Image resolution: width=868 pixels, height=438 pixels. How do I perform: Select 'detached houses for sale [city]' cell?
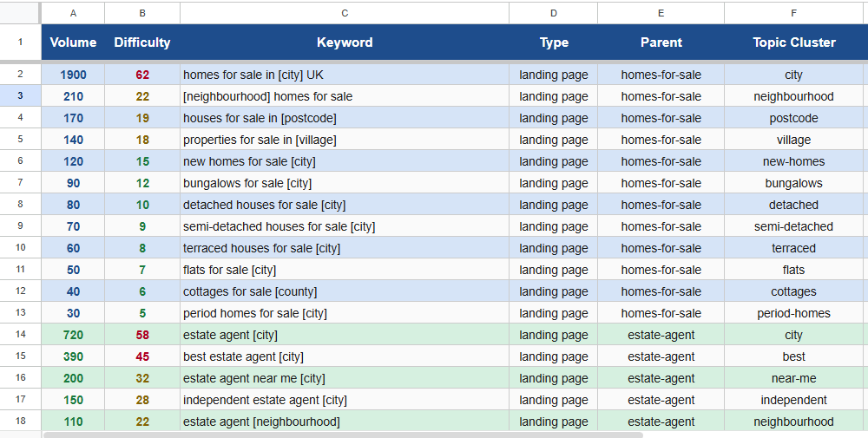[345, 205]
